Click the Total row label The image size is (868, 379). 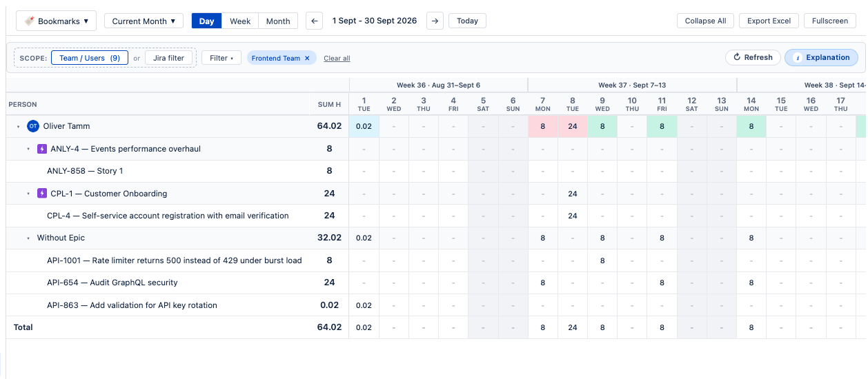click(x=23, y=327)
